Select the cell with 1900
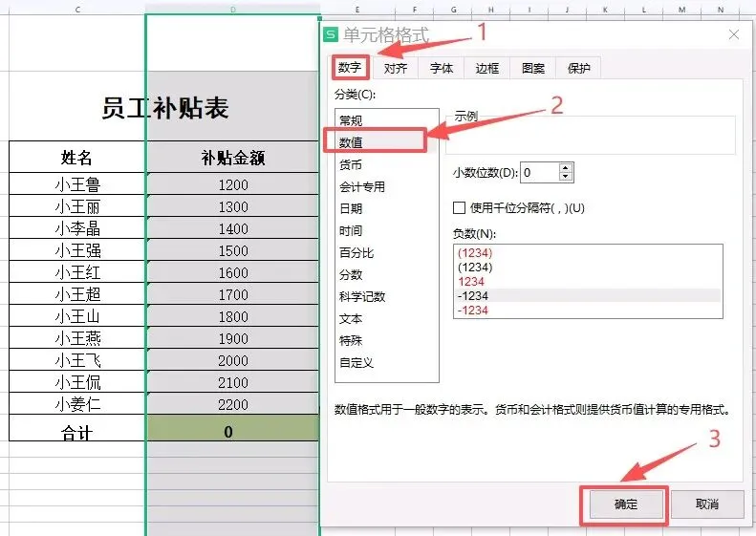The height and width of the screenshot is (536, 756). click(x=233, y=338)
